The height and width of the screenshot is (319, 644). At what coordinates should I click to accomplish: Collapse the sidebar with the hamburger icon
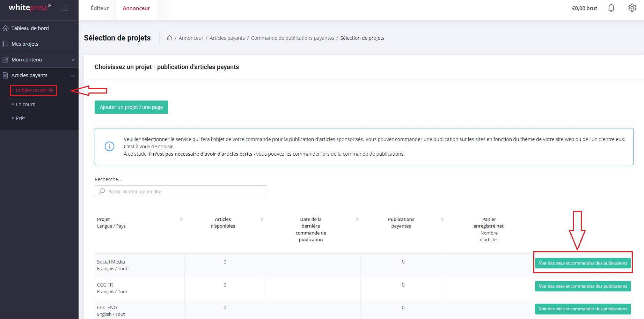(64, 8)
